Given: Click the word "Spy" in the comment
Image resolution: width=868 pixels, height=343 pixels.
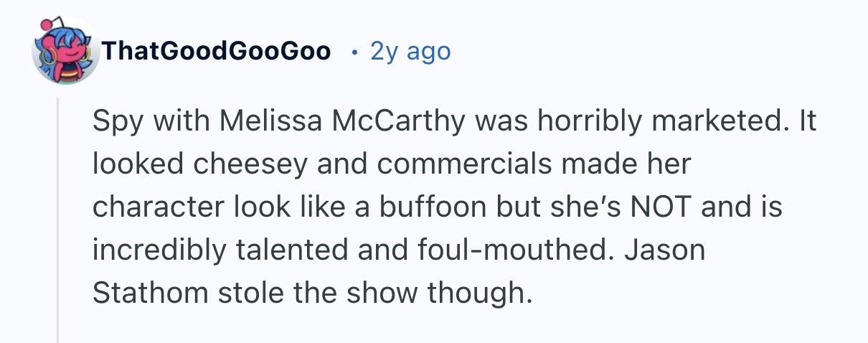Looking at the screenshot, I should [x=114, y=123].
